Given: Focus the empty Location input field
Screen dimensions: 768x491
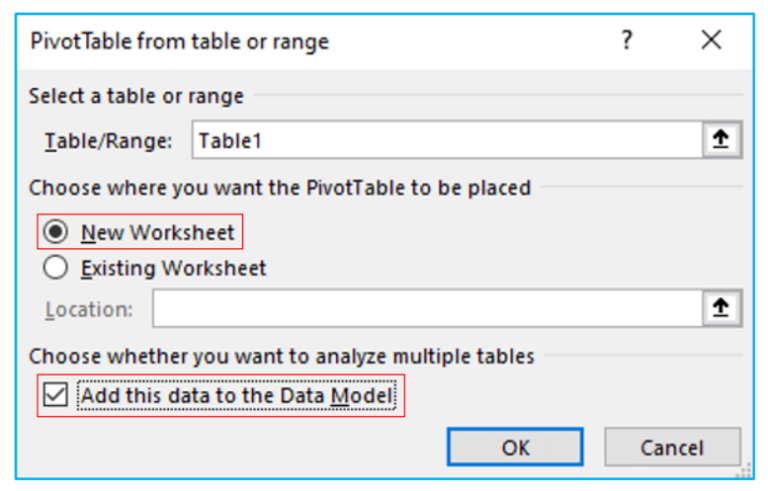Looking at the screenshot, I should pyautogui.click(x=428, y=308).
